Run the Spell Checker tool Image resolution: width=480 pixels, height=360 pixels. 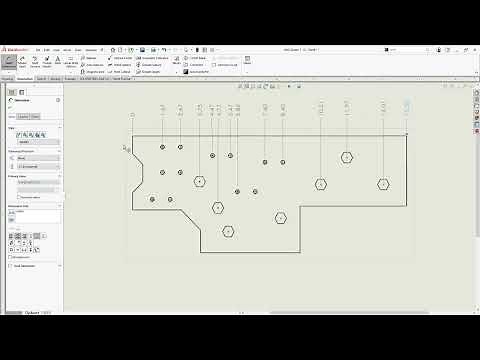point(35,62)
